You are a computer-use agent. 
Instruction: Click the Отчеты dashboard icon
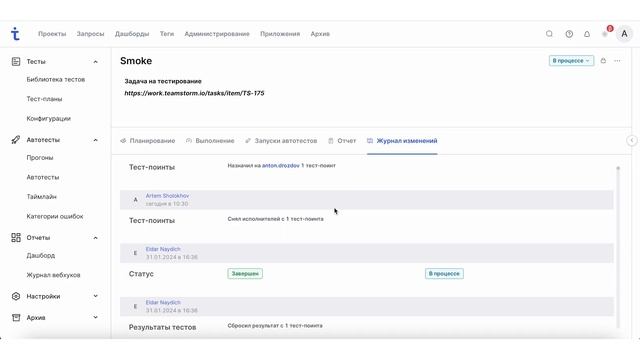(16, 238)
